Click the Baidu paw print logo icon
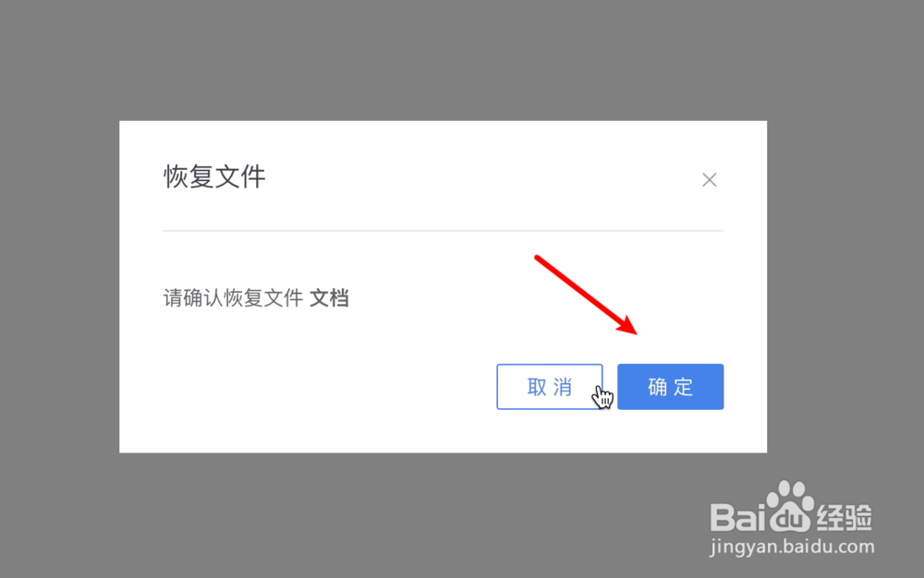 tap(790, 506)
